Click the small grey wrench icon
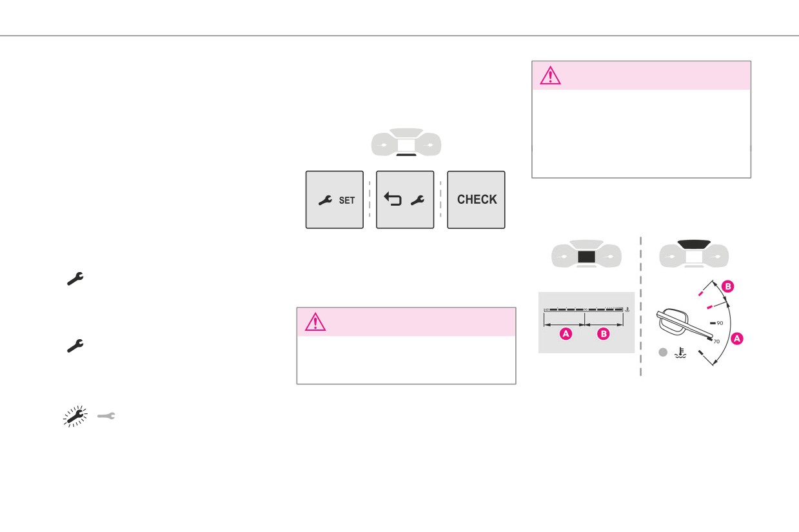799x532 pixels. [106, 417]
